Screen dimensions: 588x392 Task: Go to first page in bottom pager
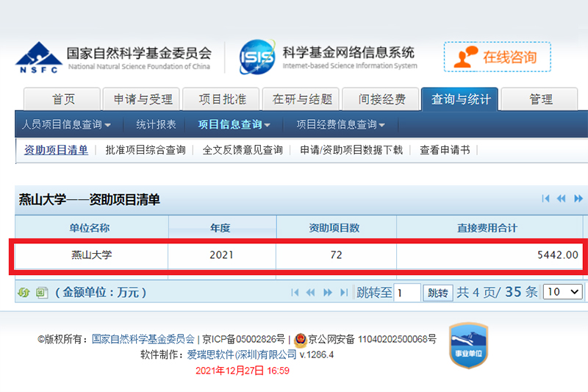click(295, 293)
